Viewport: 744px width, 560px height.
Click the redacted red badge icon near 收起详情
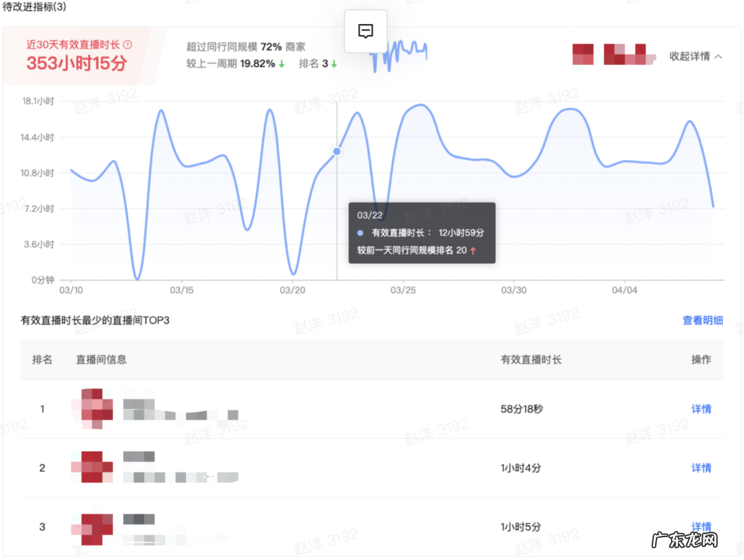(583, 54)
